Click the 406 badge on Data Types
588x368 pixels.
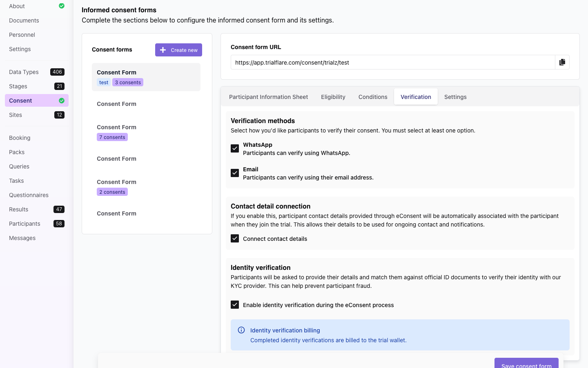[x=57, y=72]
